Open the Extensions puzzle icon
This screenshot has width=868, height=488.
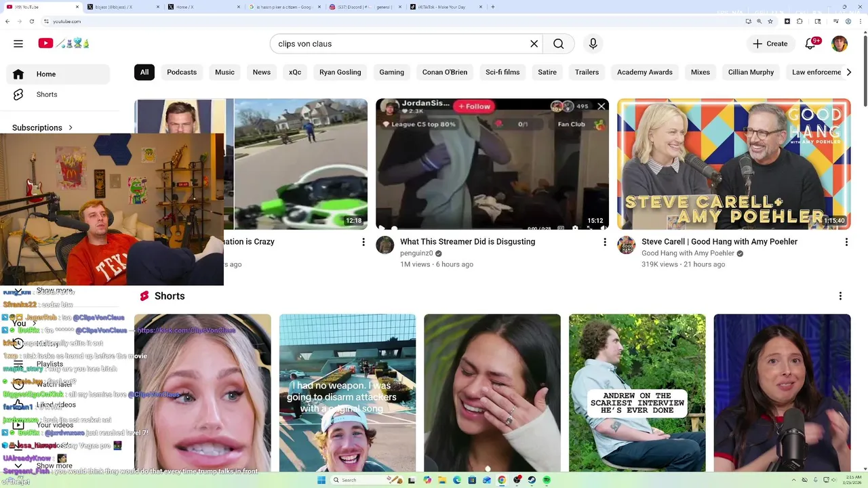[800, 22]
